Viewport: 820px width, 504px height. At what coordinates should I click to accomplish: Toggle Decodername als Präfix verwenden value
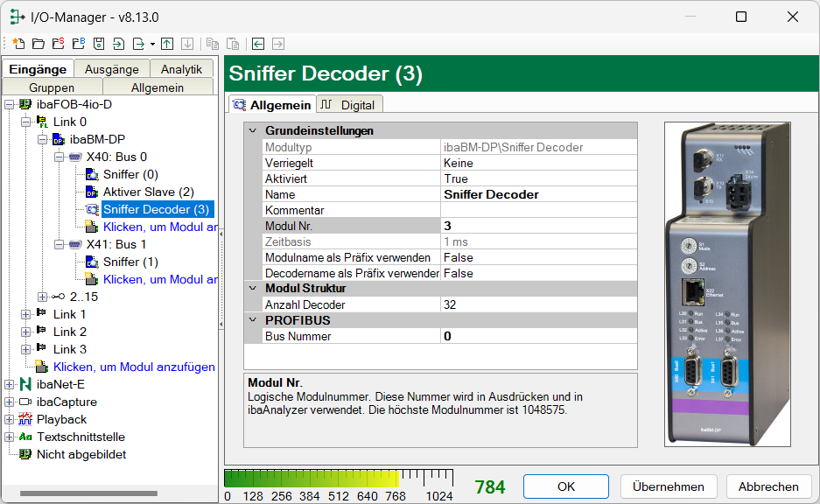click(x=539, y=273)
